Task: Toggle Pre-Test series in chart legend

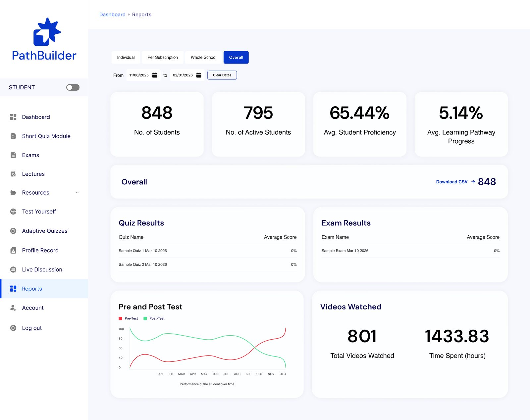Action: (128, 318)
